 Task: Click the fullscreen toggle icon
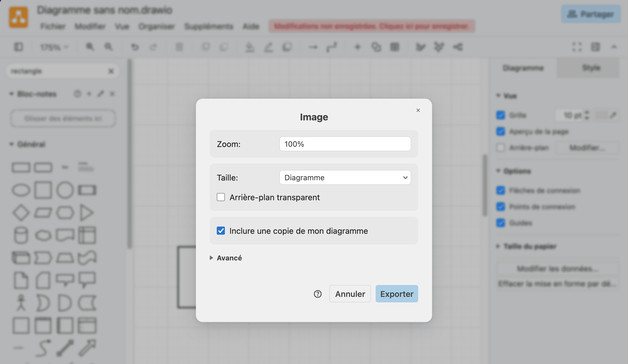click(577, 47)
